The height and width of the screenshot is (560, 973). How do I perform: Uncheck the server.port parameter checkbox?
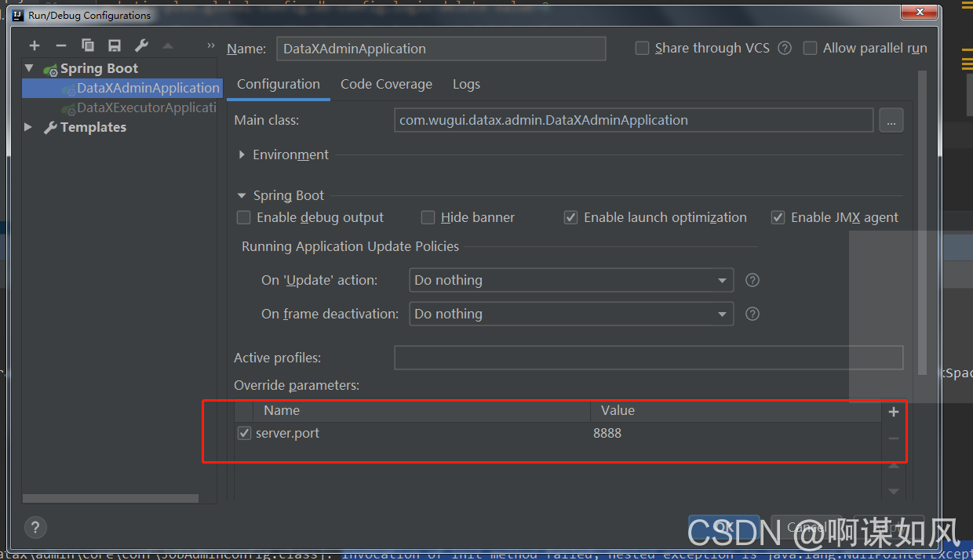pyautogui.click(x=245, y=433)
